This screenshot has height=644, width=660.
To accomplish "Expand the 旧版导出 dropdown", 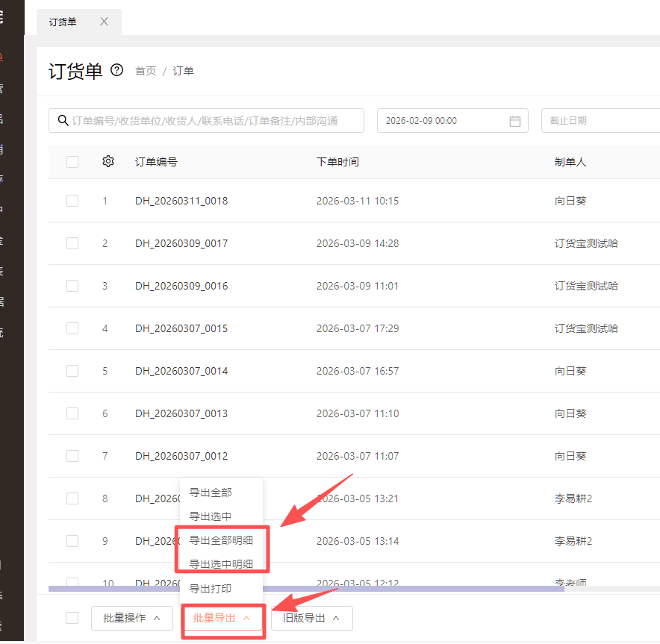I will 312,618.
